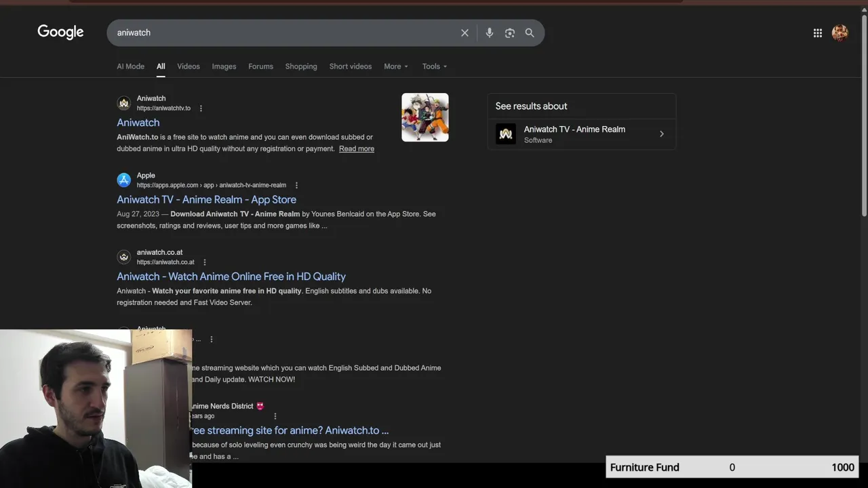Select the All results tab

click(x=161, y=66)
